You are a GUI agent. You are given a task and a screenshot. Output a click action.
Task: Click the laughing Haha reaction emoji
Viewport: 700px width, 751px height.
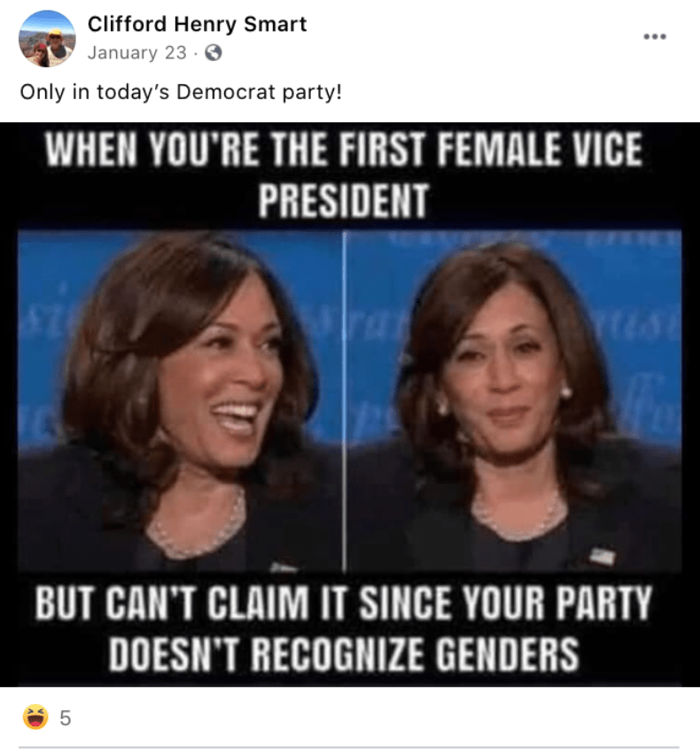click(x=35, y=717)
